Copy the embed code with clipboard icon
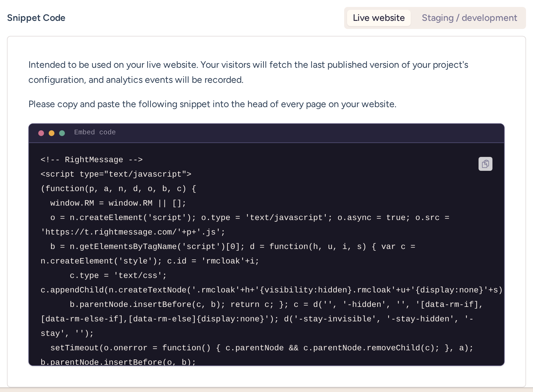 click(485, 164)
